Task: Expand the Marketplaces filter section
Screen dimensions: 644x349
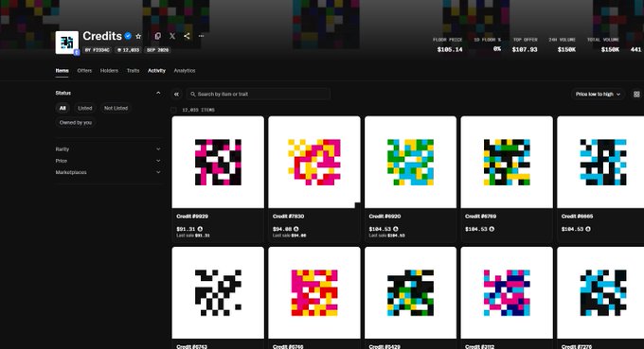Action: click(x=108, y=172)
